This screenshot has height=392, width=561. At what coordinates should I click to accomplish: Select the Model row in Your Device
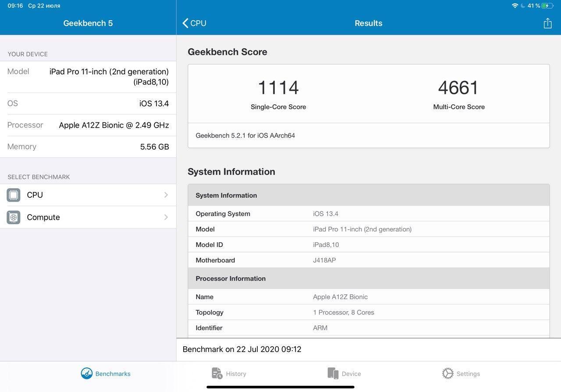coord(88,77)
